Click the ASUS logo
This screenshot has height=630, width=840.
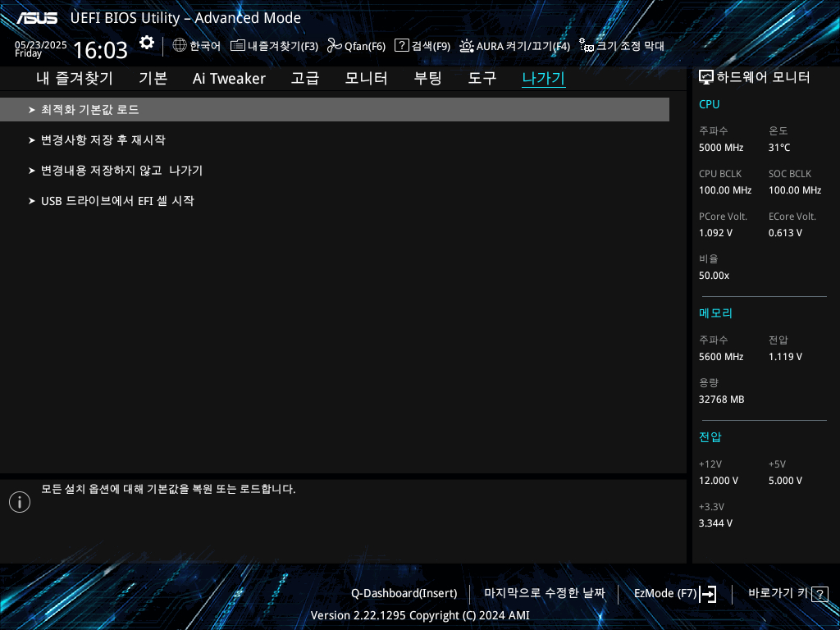[x=37, y=18]
